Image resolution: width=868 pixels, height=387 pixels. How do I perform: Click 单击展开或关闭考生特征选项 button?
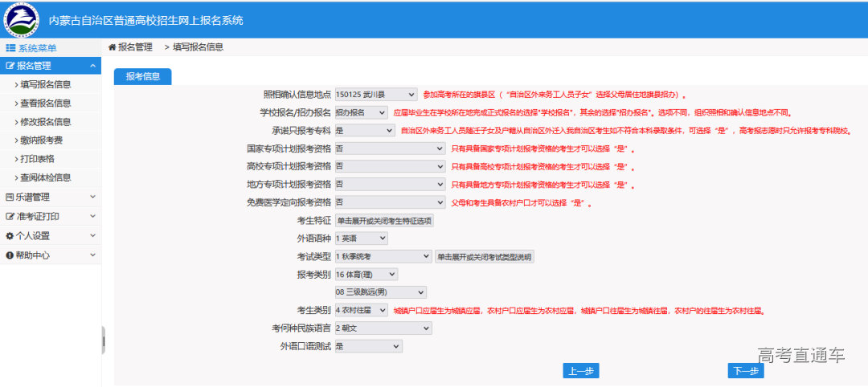coord(385,221)
